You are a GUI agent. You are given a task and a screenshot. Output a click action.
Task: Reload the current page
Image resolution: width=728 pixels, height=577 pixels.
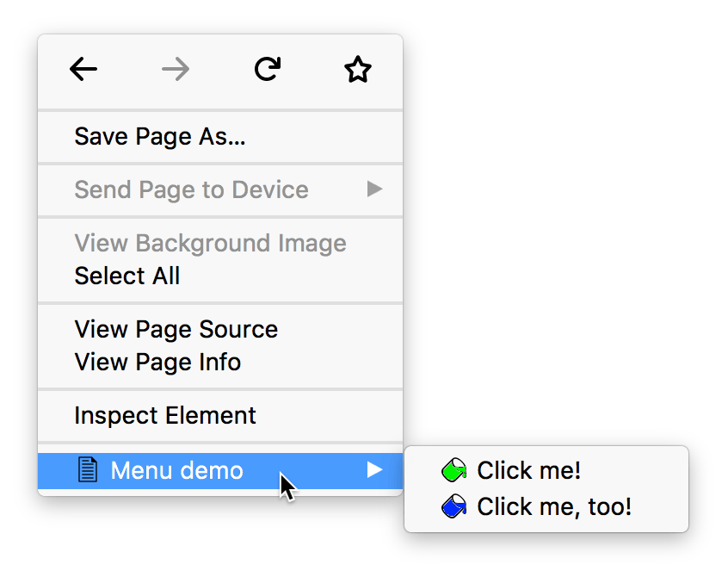tap(267, 69)
